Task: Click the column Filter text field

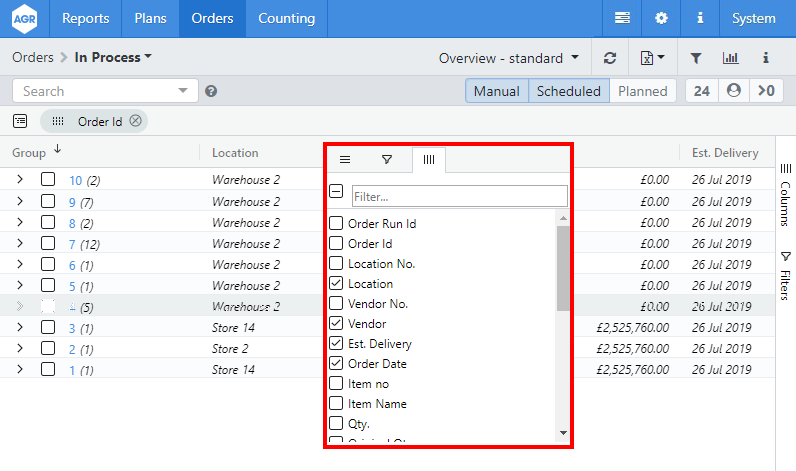Action: [459, 196]
